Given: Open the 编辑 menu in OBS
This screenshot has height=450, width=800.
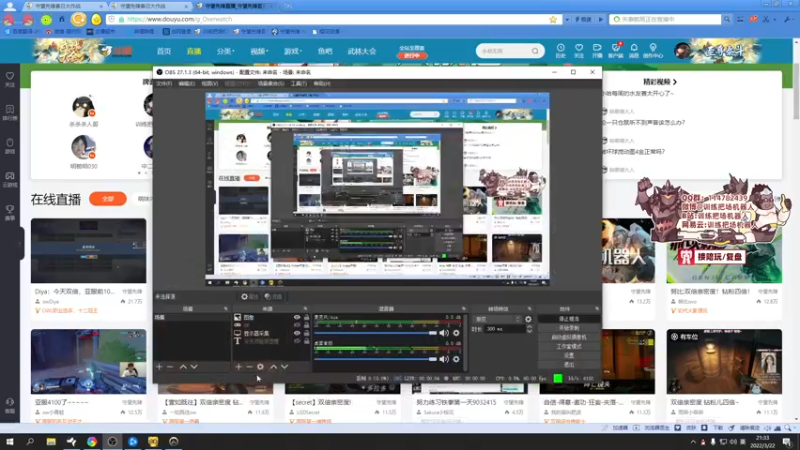Looking at the screenshot, I should (x=186, y=84).
